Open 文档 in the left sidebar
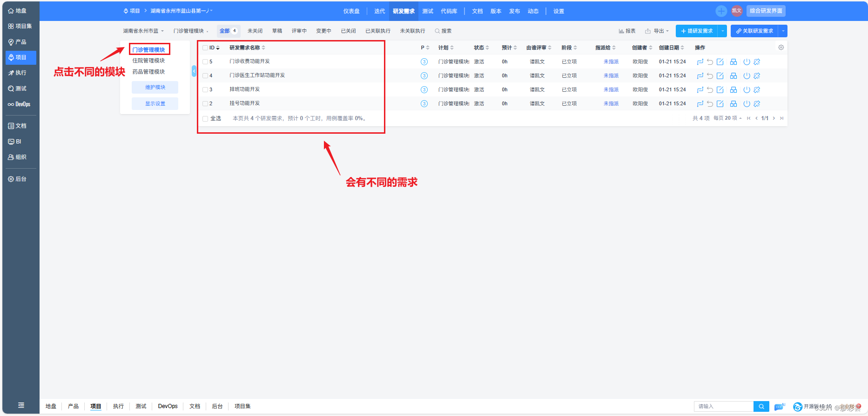This screenshot has width=868, height=416. pyautogui.click(x=17, y=126)
